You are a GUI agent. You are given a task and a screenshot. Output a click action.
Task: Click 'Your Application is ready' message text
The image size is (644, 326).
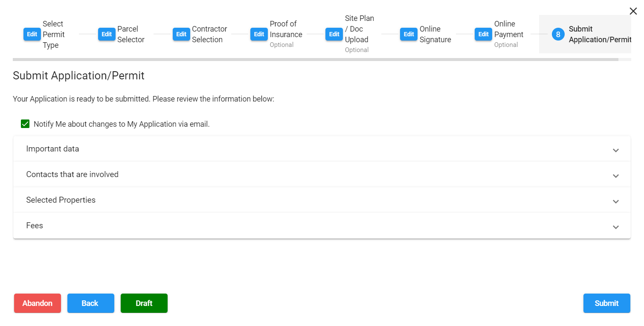[143, 99]
